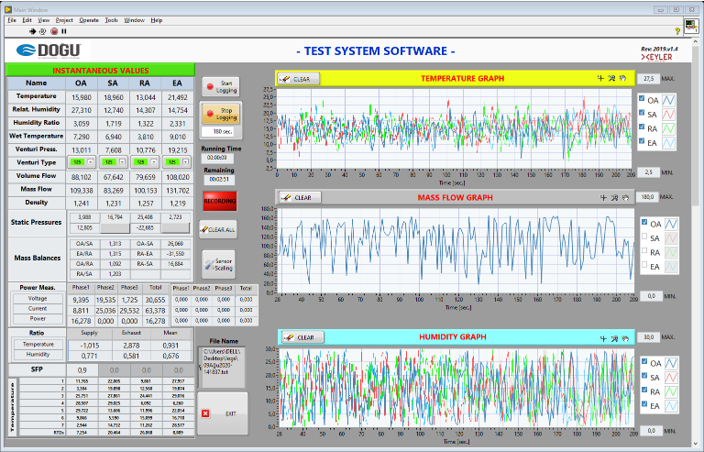
Task: Open the EA Venturi Type dropdown
Action: pyautogui.click(x=185, y=162)
